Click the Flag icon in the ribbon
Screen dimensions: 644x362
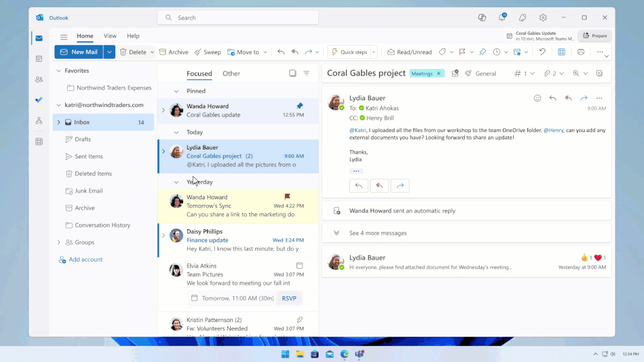462,52
